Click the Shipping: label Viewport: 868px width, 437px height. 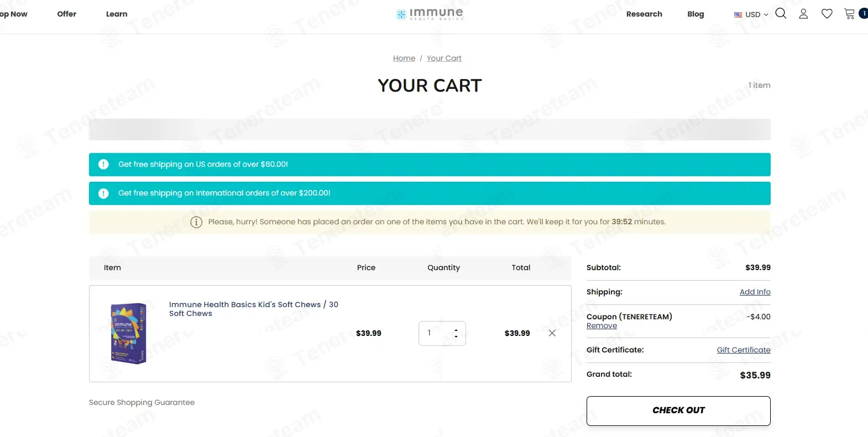604,292
